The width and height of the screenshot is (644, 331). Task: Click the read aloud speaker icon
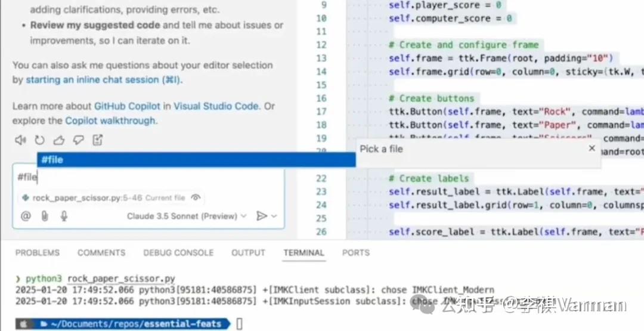pyautogui.click(x=20, y=140)
